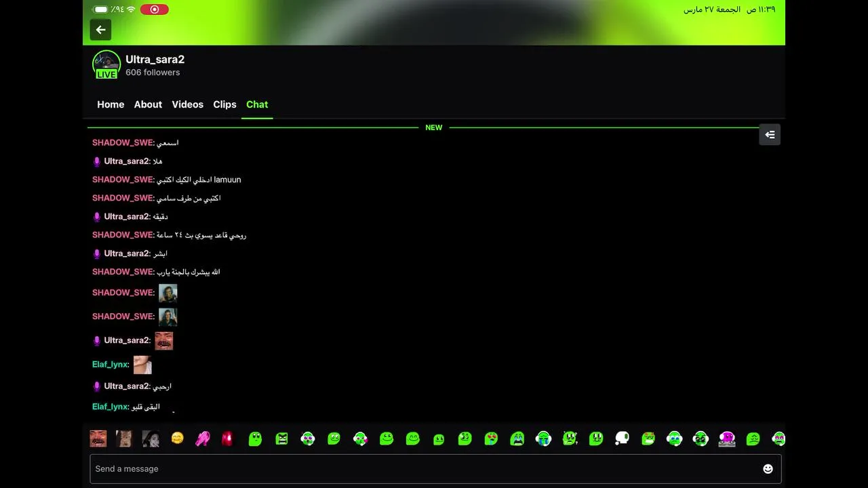The width and height of the screenshot is (868, 488).
Task: Switch to the Home tab
Action: click(111, 104)
